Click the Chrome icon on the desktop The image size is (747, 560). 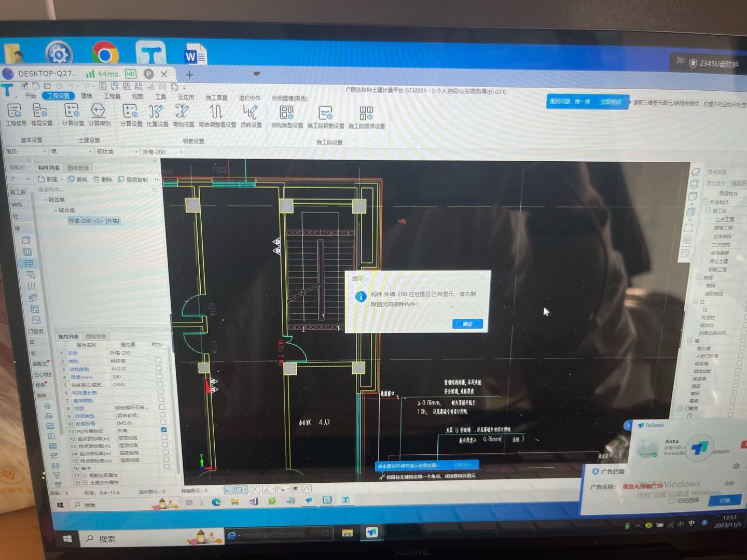(105, 54)
